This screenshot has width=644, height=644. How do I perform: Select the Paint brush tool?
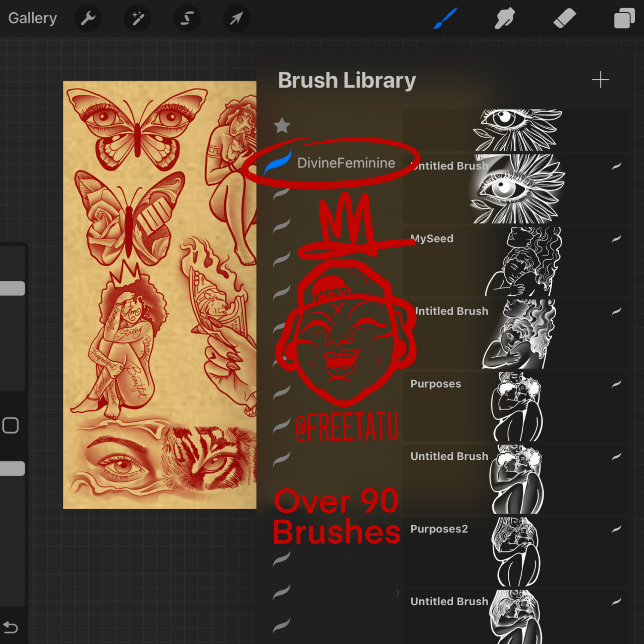click(x=445, y=18)
